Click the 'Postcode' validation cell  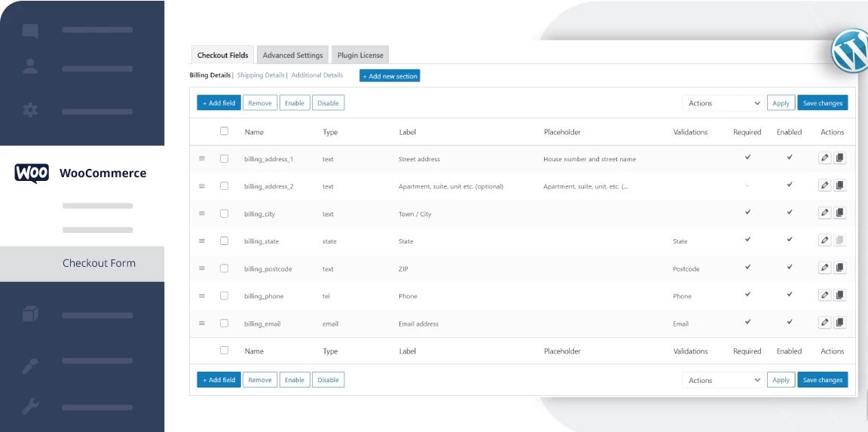pyautogui.click(x=686, y=268)
